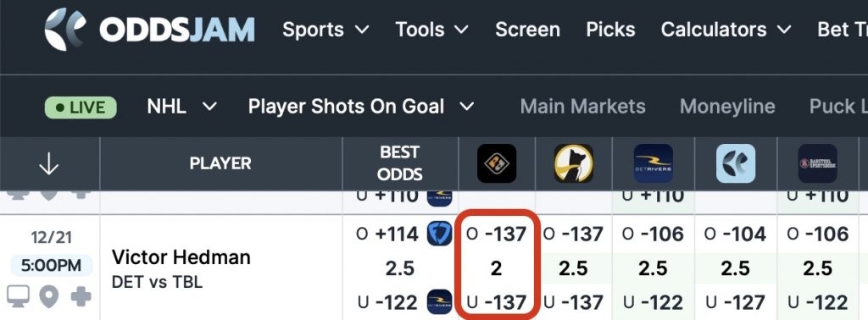Image resolution: width=868 pixels, height=320 pixels.
Task: Click the plus icon in Hedman row
Action: 81,297
